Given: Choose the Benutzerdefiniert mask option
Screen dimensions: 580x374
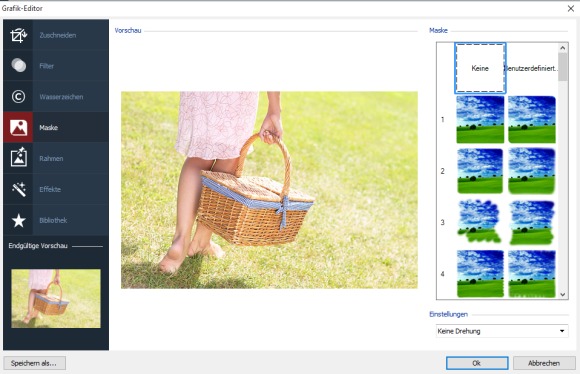Looking at the screenshot, I should click(532, 68).
